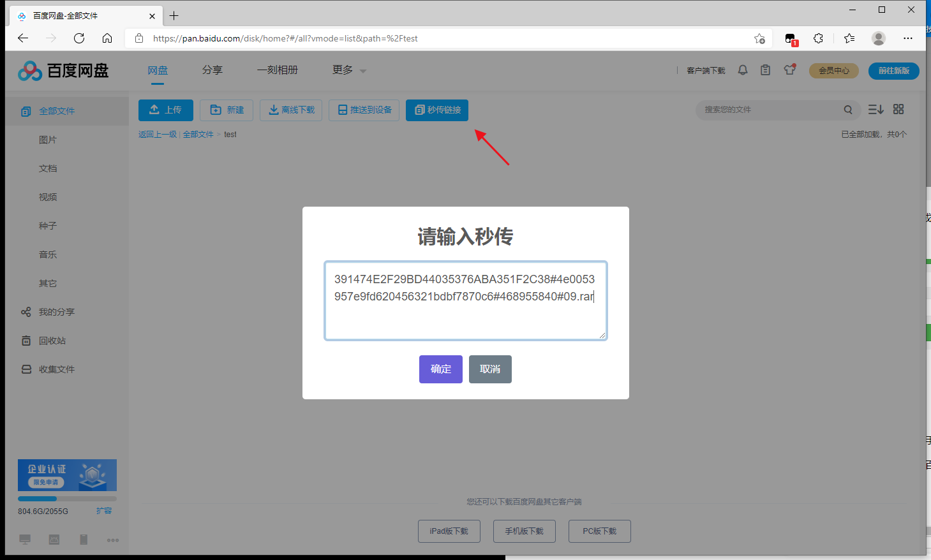Screen dimensions: 931x560
Task: Cancel the dialog with 取消
Action: click(490, 369)
